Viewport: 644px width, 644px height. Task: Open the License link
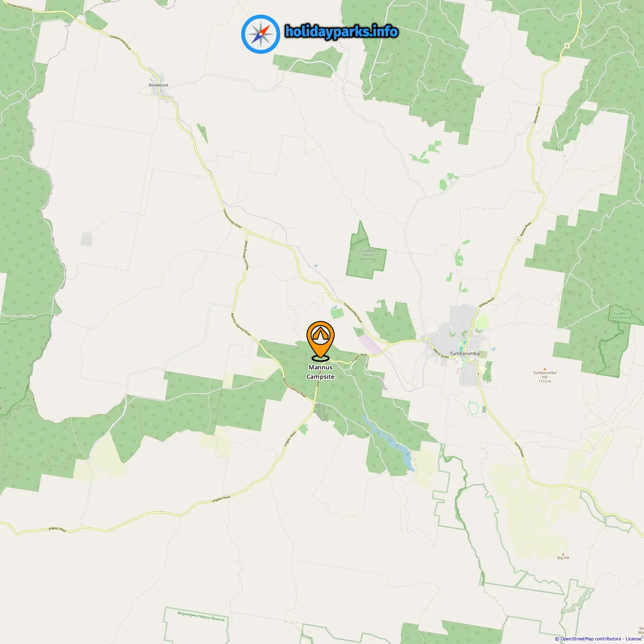tap(633, 639)
